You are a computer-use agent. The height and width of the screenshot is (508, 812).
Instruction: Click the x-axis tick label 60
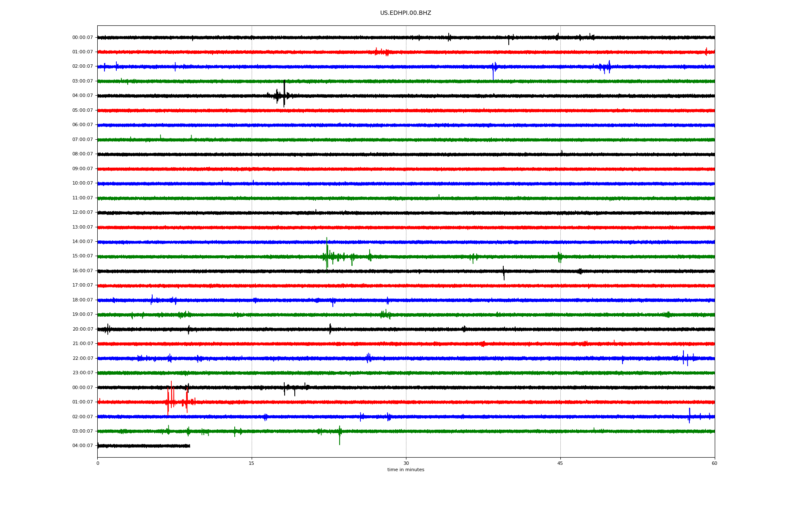(714, 463)
